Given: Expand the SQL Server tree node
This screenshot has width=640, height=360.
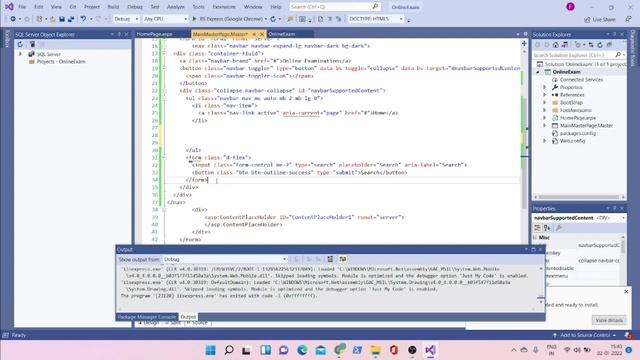Looking at the screenshot, I should coord(20,54).
